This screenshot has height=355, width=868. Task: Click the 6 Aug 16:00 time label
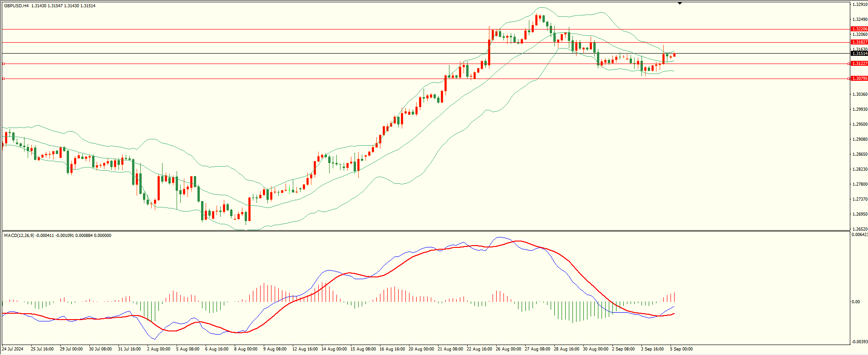[x=217, y=349]
